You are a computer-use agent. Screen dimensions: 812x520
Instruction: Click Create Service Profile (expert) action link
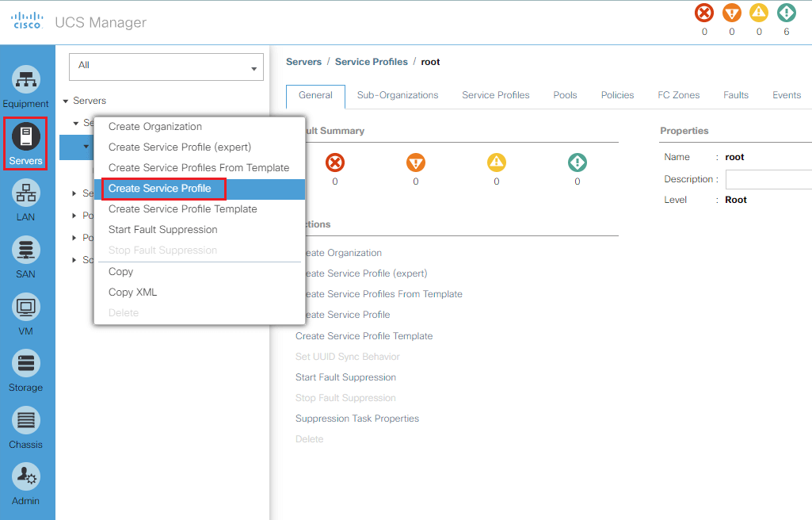pyautogui.click(x=366, y=273)
